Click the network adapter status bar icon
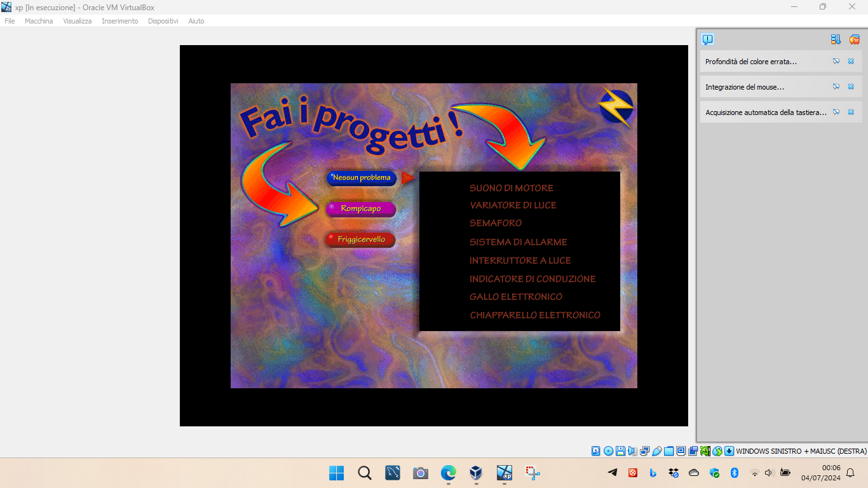 (x=644, y=451)
